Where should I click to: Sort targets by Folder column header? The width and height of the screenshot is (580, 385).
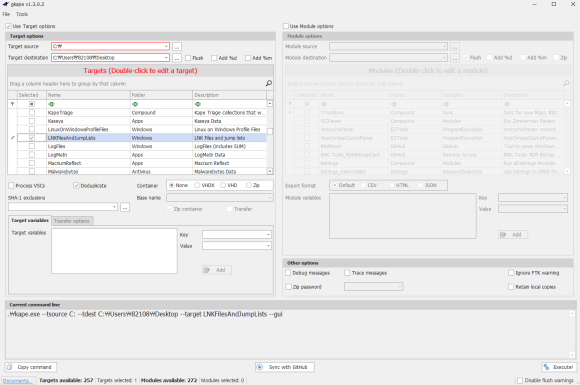(161, 95)
